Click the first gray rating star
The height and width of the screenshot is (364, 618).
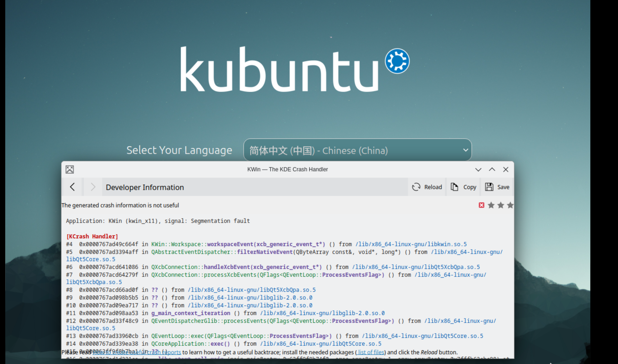(491, 205)
